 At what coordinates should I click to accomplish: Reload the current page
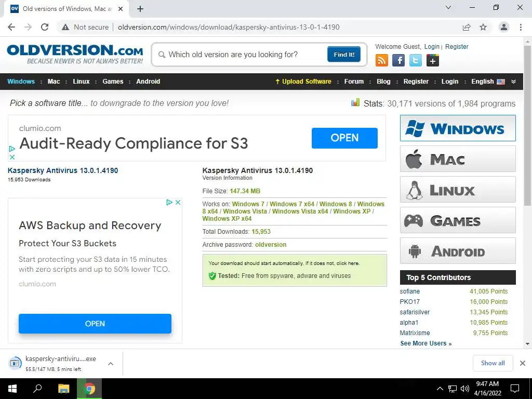click(45, 27)
